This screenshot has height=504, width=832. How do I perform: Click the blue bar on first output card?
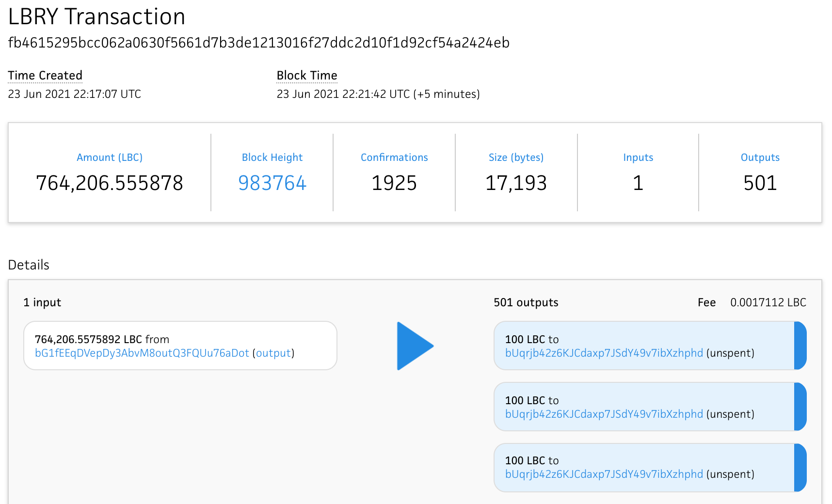coord(800,346)
